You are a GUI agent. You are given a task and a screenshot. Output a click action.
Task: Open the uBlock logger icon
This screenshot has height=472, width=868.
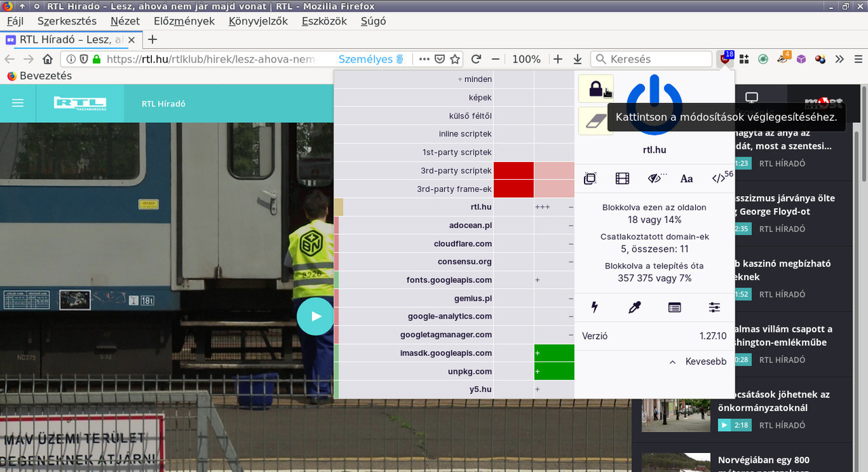click(x=675, y=307)
